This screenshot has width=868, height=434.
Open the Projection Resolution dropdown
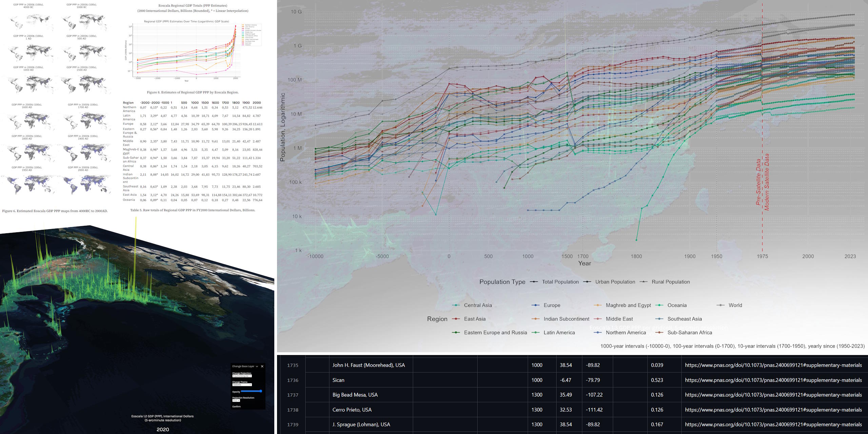(236, 400)
